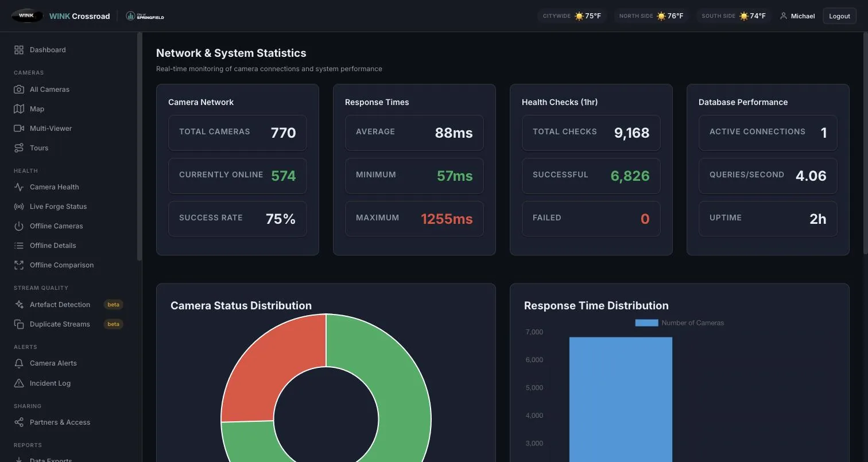868x462 pixels.
Task: Click Currently Online 574 value
Action: [x=283, y=176]
